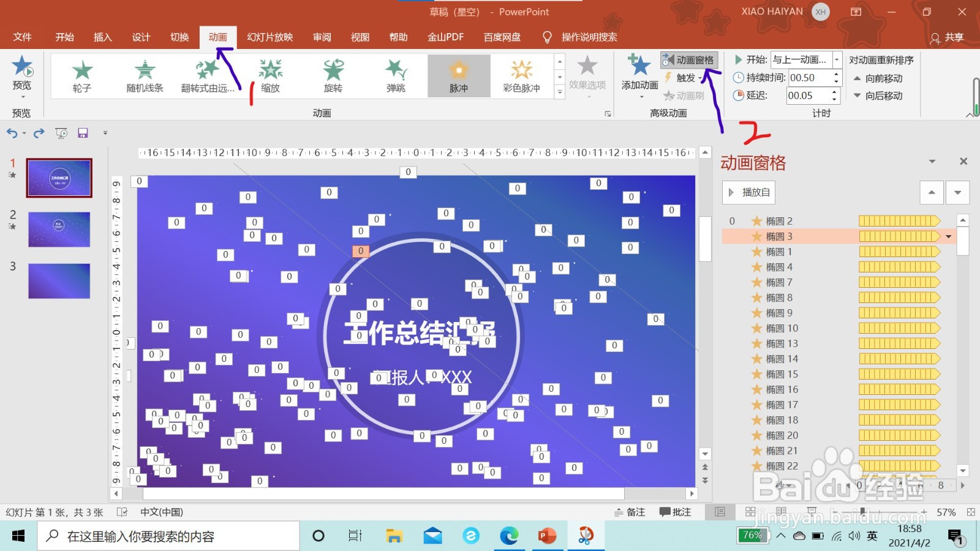Open the 开始 animation start timing dropdown
The width and height of the screenshot is (980, 551).
pyautogui.click(x=837, y=59)
